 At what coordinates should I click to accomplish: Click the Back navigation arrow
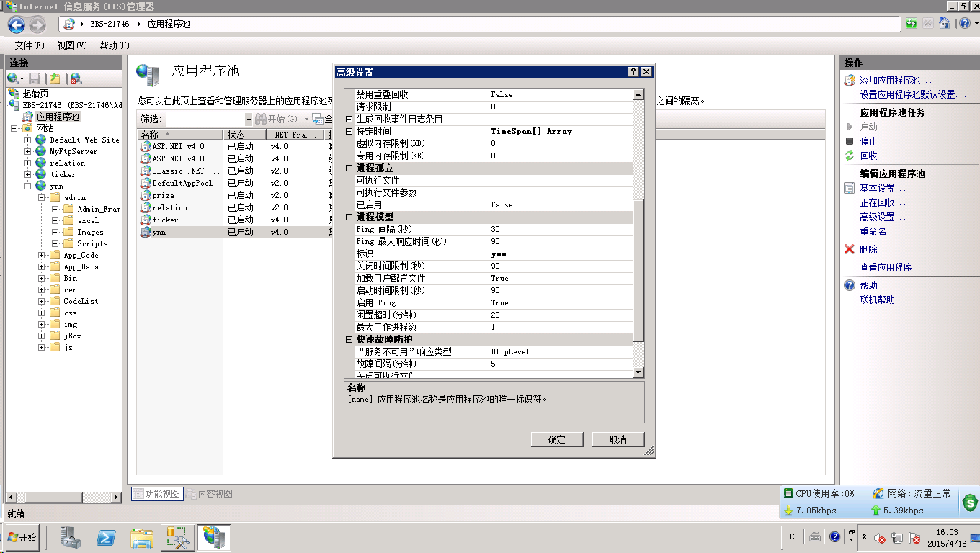[16, 23]
